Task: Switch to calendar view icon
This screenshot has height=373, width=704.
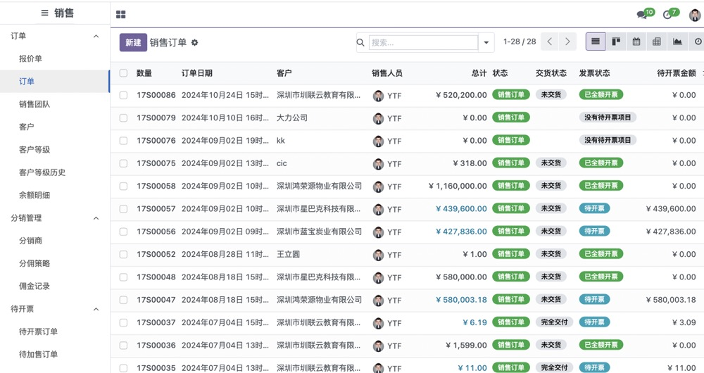Action: click(636, 42)
